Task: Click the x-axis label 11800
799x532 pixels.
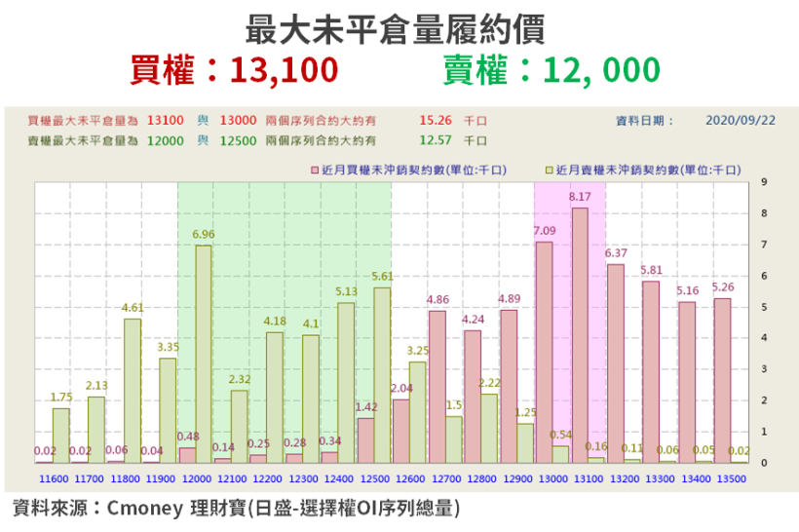Action: (x=125, y=479)
